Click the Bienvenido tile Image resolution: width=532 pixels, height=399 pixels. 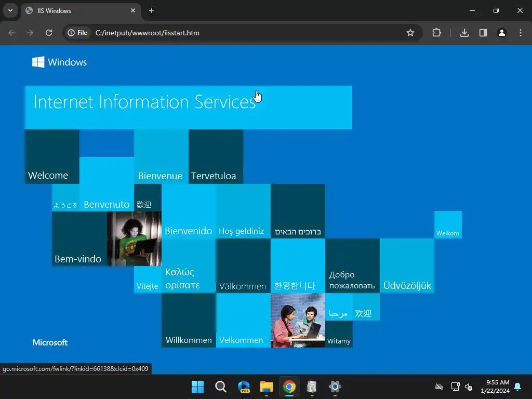click(x=189, y=211)
